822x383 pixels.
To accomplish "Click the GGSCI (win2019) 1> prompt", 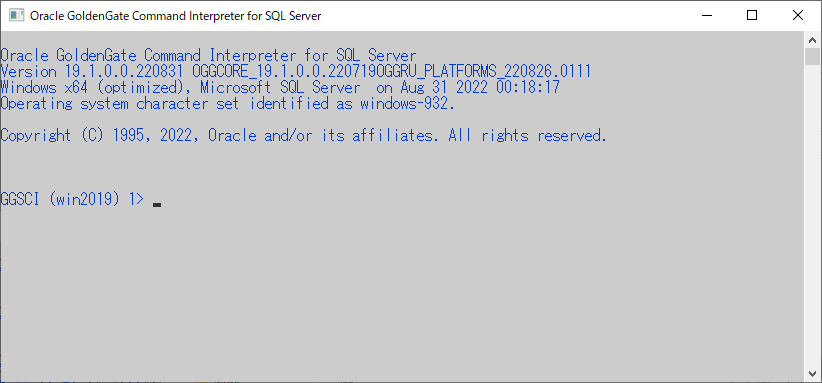I will click(x=72, y=200).
